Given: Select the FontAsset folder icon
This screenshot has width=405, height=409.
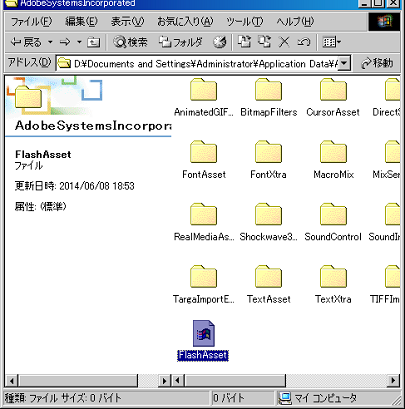Looking at the screenshot, I should [x=203, y=152].
